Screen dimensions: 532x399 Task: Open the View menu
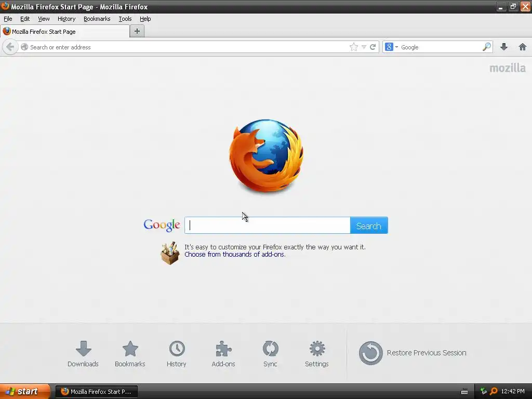(x=44, y=19)
